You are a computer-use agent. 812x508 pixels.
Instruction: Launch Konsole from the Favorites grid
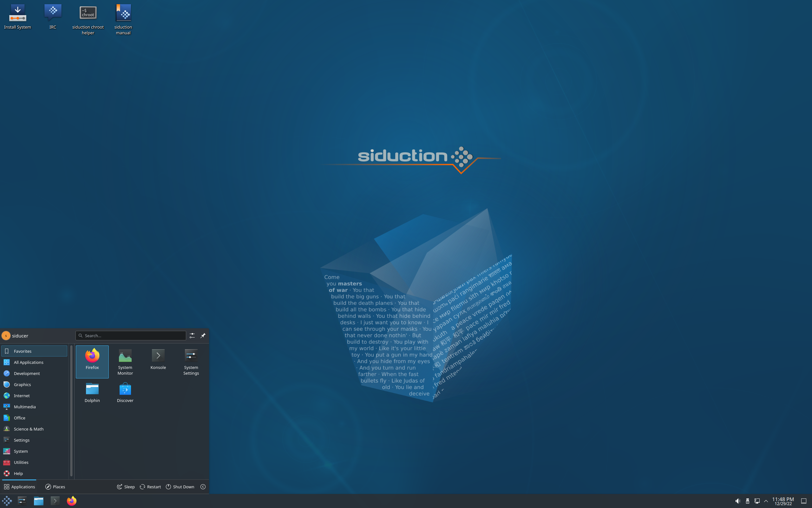click(158, 362)
